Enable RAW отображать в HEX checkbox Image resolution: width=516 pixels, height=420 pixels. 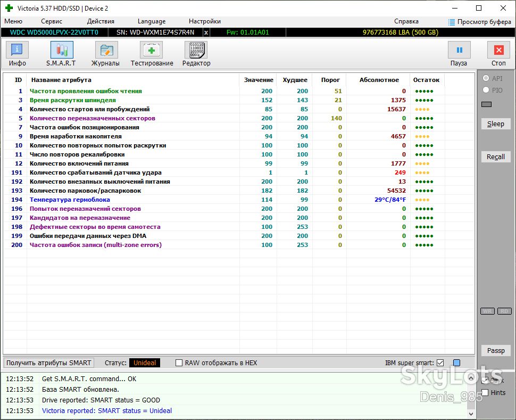click(179, 363)
